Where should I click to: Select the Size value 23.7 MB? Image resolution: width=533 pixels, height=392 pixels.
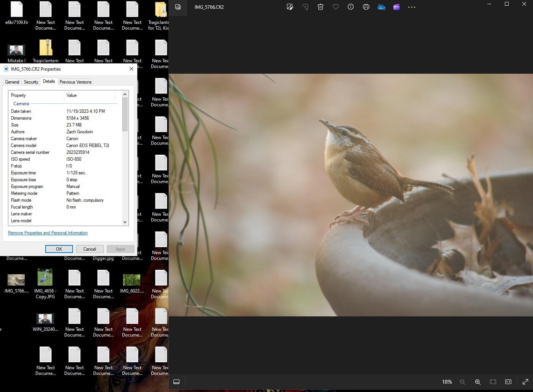click(74, 125)
